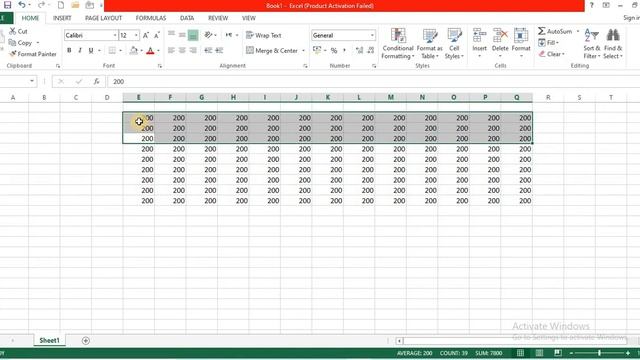
Task: Decrease font size with small A icon
Action: pos(157,36)
